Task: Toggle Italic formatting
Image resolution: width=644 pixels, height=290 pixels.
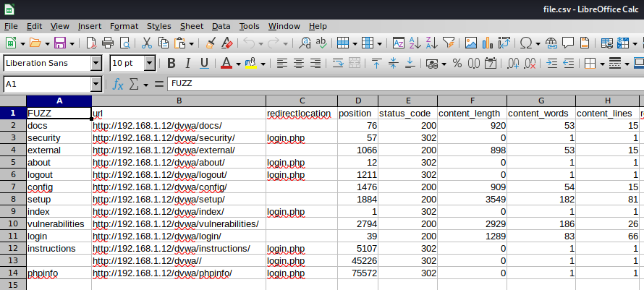Action: [187, 64]
